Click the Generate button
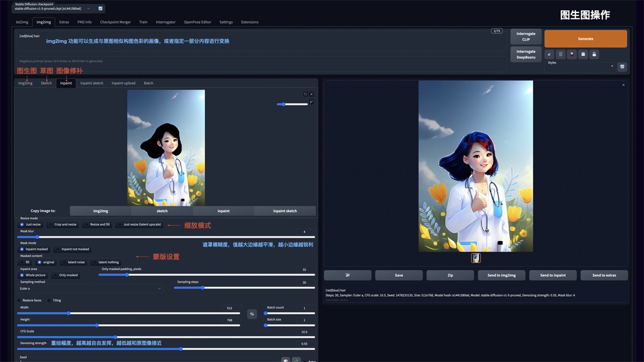 (585, 39)
